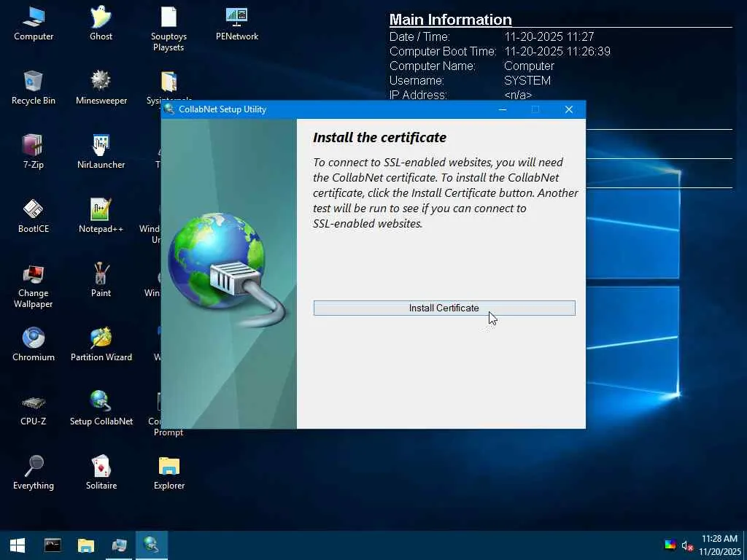
Task: Select the Recycle Bin icon
Action: (x=34, y=88)
